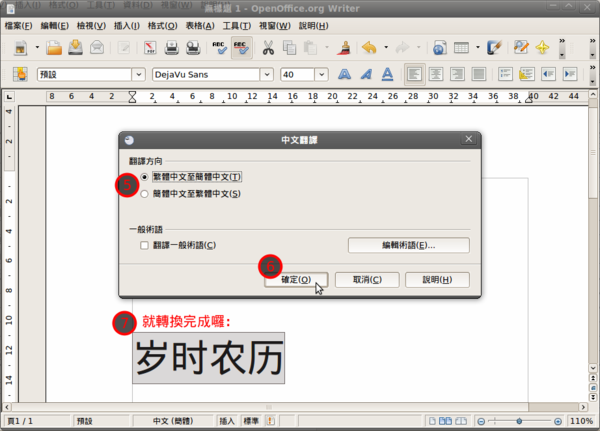Justify the paragraph text
The width and height of the screenshot is (600, 431).
479,74
